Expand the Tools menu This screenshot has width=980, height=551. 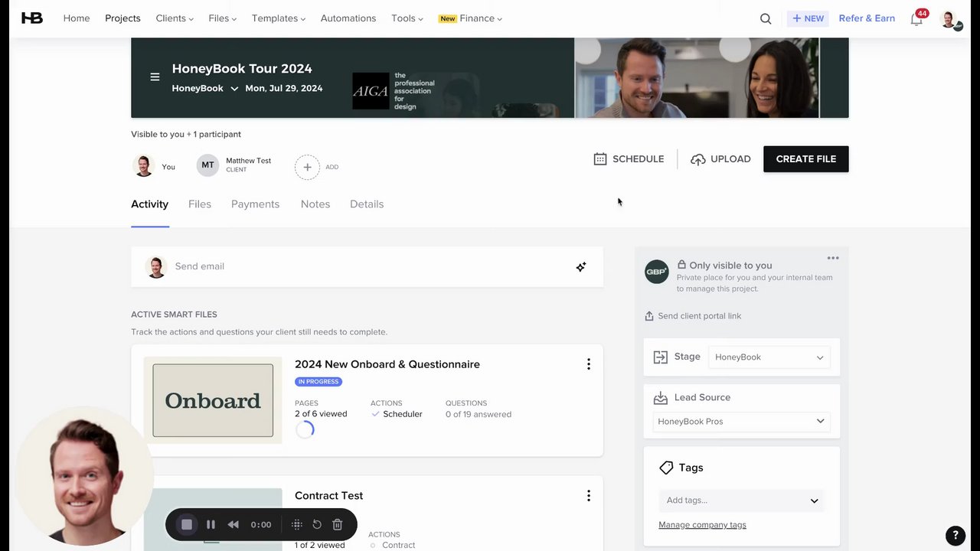407,18
